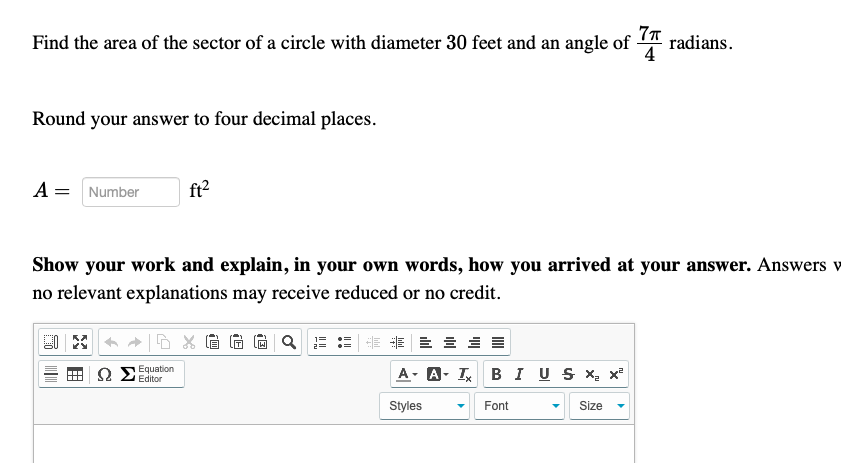Click the Decrease Indent icon
841x463 pixels.
373,342
